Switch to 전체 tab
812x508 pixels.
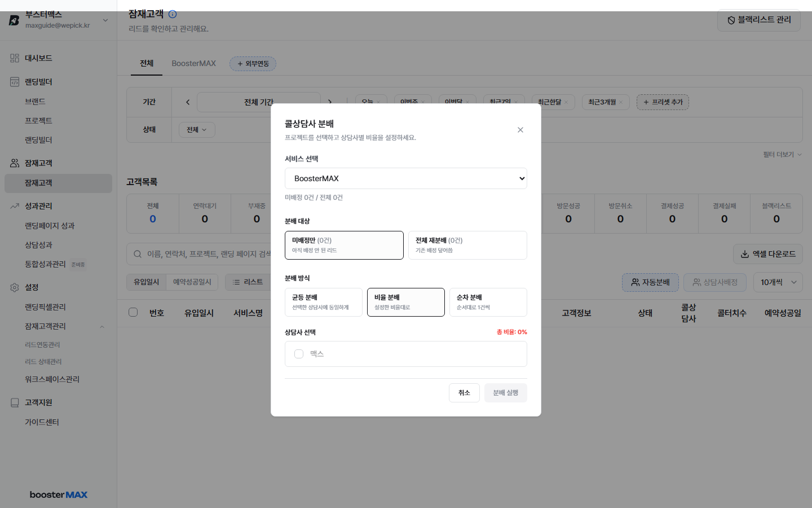point(147,63)
